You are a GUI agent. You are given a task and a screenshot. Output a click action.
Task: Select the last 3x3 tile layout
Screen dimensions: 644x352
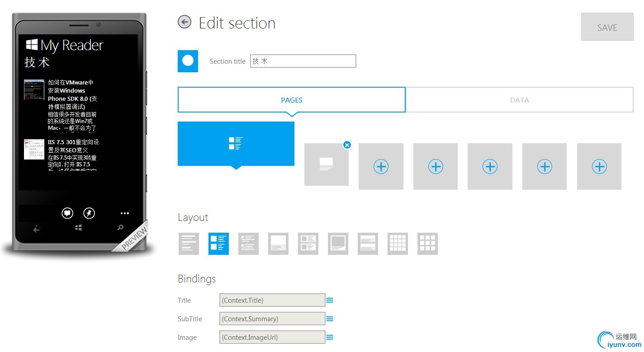[x=427, y=244]
